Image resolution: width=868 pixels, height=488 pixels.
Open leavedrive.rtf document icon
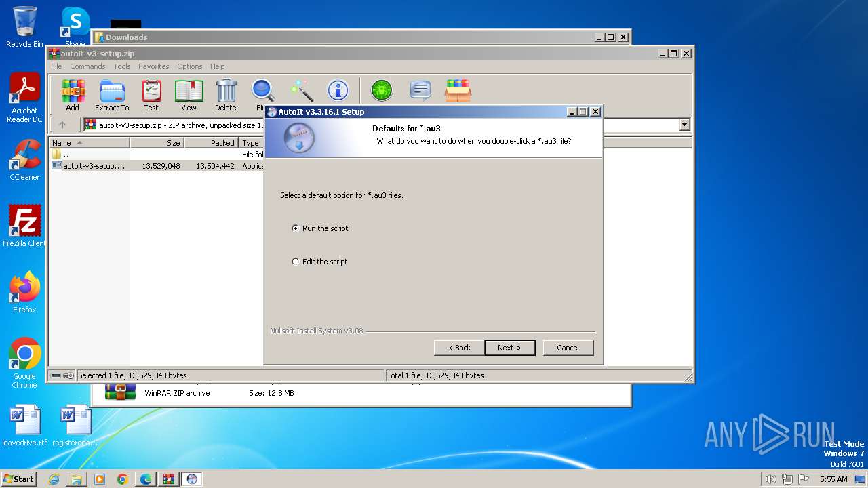coord(24,426)
